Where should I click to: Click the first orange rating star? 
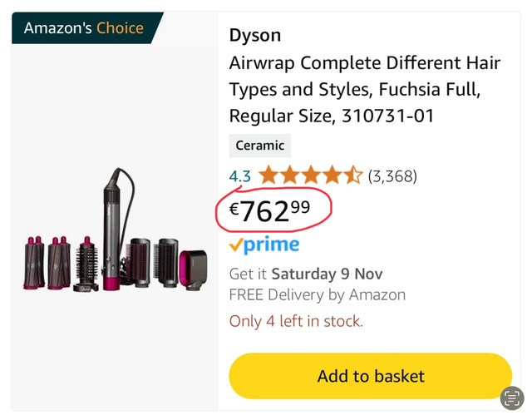(268, 175)
